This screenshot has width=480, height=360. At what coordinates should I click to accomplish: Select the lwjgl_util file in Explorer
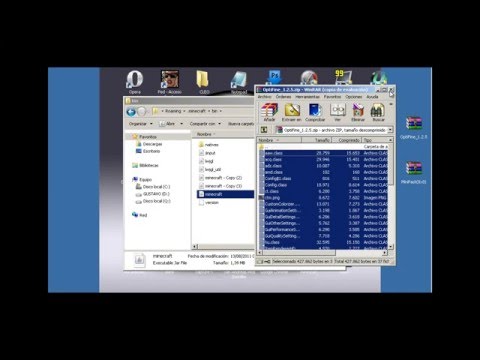[x=210, y=169]
